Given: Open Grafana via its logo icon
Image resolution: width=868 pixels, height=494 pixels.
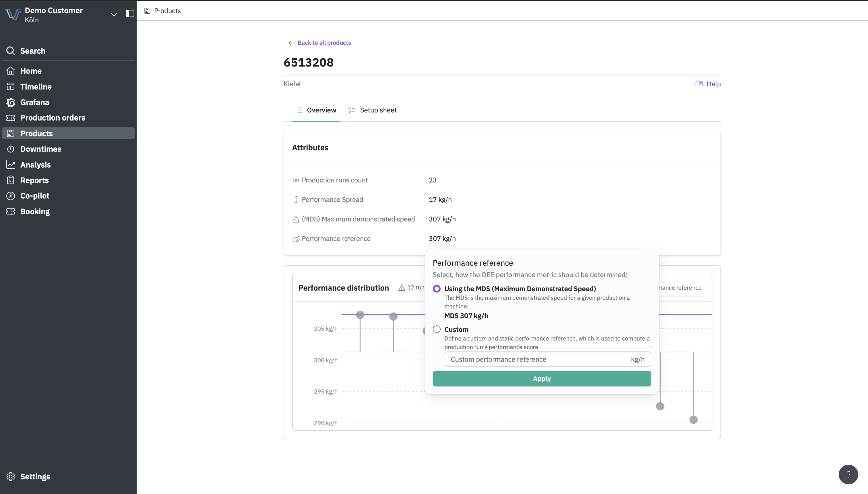Looking at the screenshot, I should (11, 102).
